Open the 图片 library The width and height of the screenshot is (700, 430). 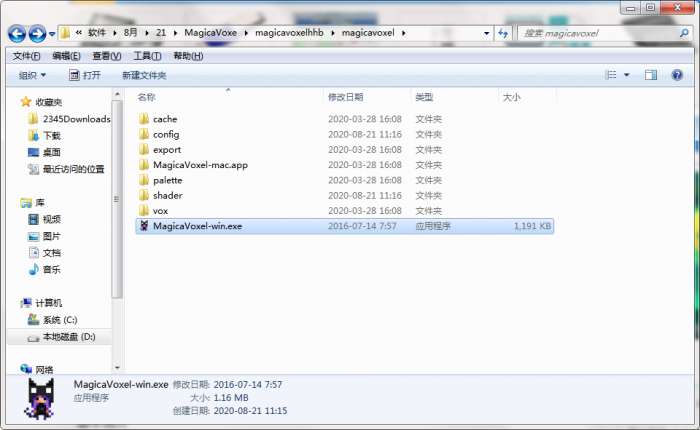(x=52, y=236)
